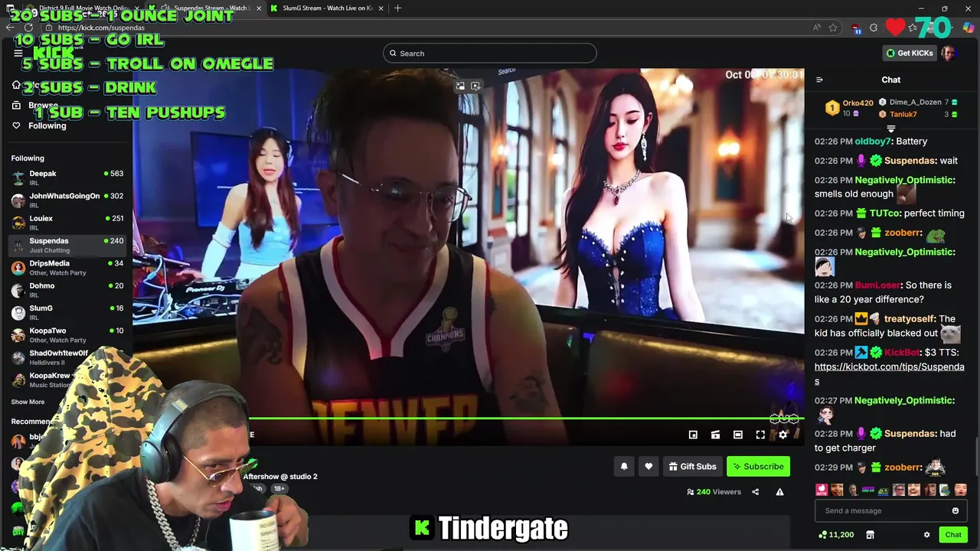Open SlumG channel in sidebar
This screenshot has height=551, width=980.
click(x=67, y=312)
